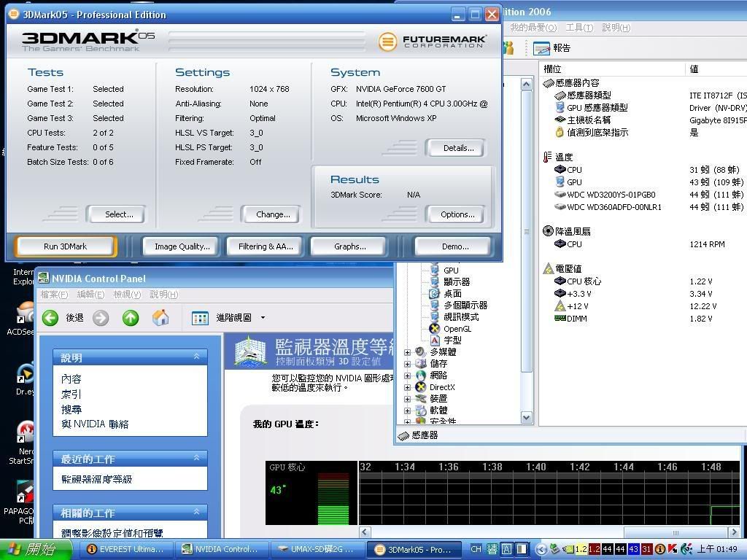Image resolution: width=747 pixels, height=560 pixels.
Task: Select the DirectX node in EVEREST tree
Action: click(x=441, y=387)
